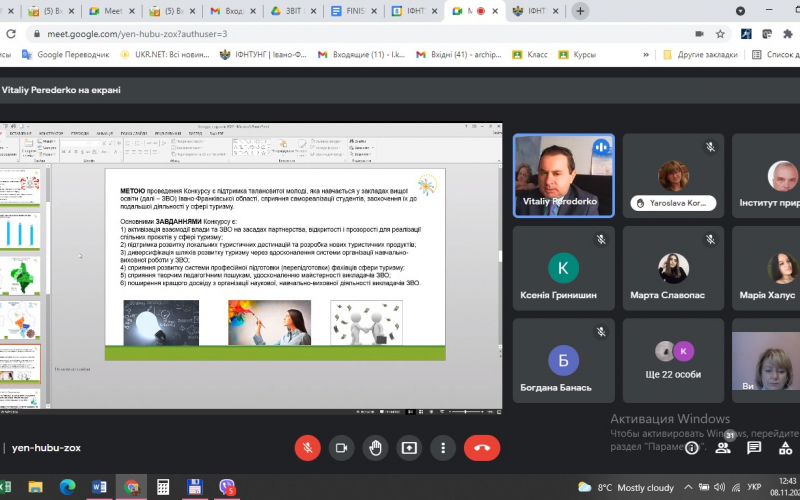Open the Ще 22 особи tile
The image size is (800, 500).
[673, 360]
